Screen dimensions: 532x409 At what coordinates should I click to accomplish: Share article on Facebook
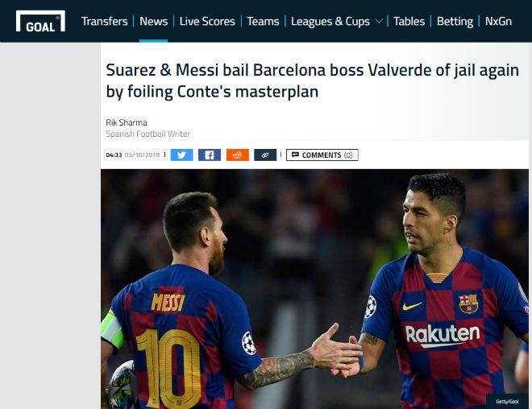[210, 155]
